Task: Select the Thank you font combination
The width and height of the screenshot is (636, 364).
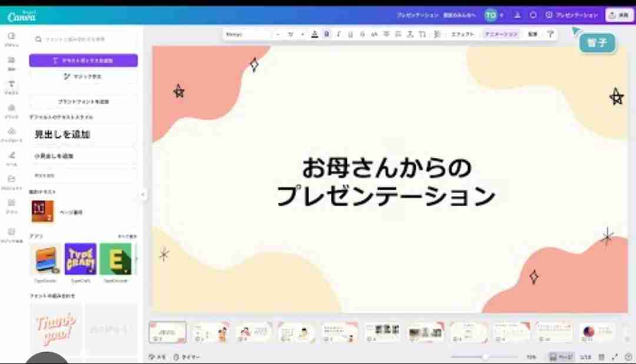Action: pyautogui.click(x=55, y=328)
